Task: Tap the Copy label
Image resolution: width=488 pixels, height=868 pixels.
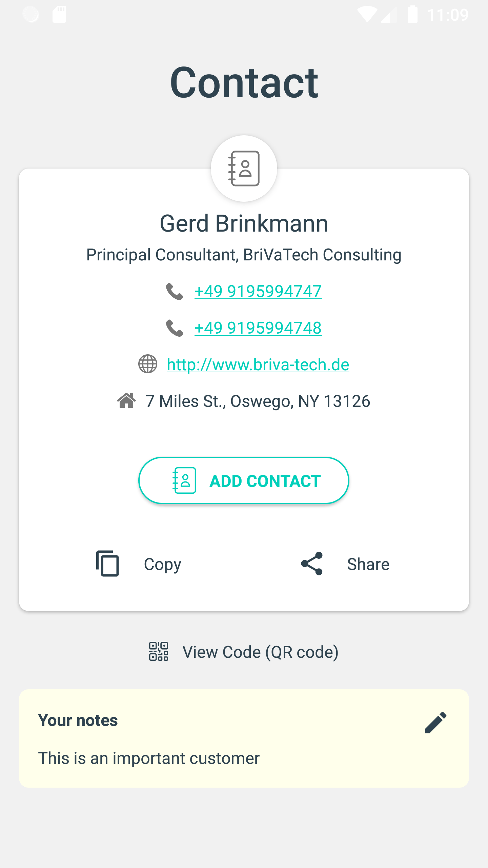Action: [x=163, y=565]
